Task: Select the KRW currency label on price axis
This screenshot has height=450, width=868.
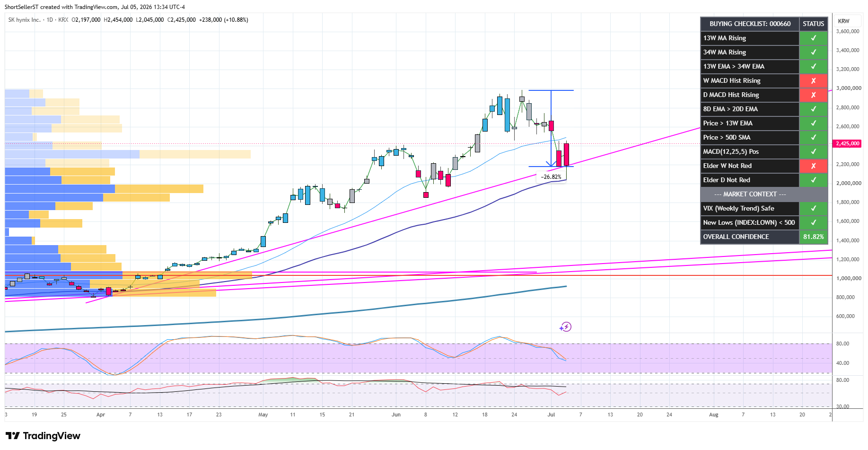Action: pos(843,21)
